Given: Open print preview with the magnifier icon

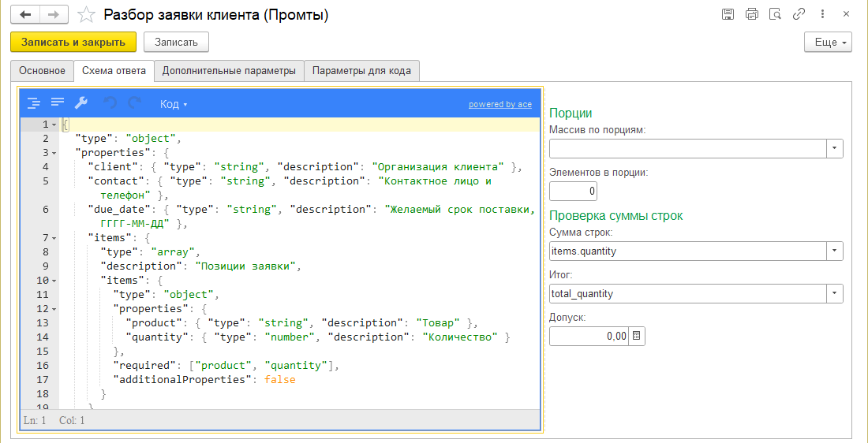Looking at the screenshot, I should click(775, 14).
